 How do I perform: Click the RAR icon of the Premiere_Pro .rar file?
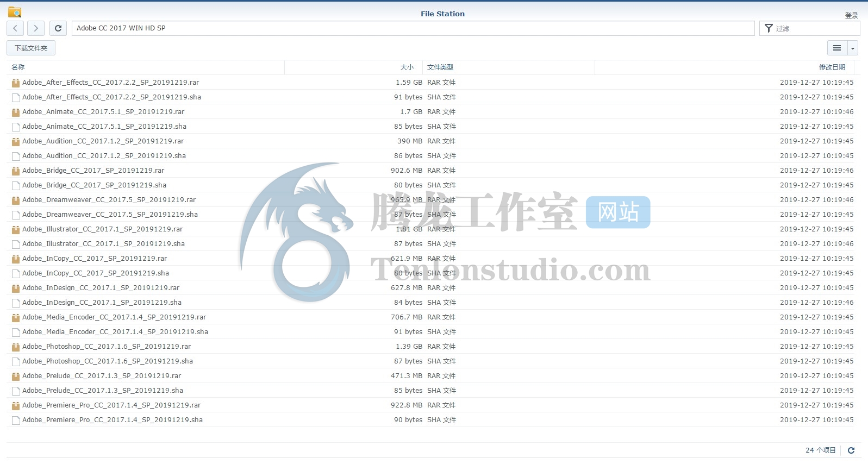coord(16,405)
